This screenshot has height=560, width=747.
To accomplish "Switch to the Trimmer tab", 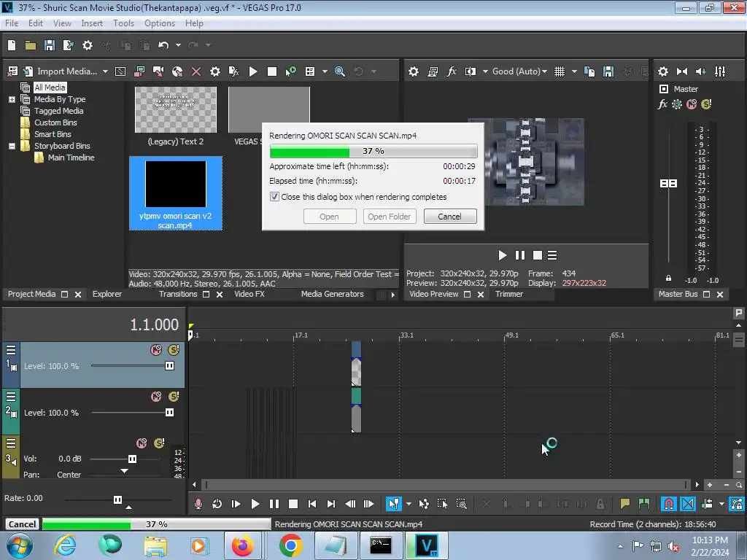I will click(508, 295).
